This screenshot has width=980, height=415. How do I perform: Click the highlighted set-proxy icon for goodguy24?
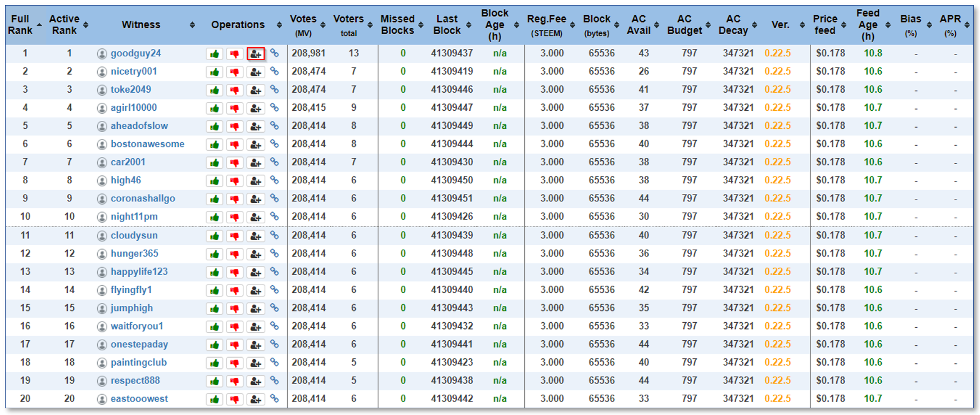click(255, 54)
